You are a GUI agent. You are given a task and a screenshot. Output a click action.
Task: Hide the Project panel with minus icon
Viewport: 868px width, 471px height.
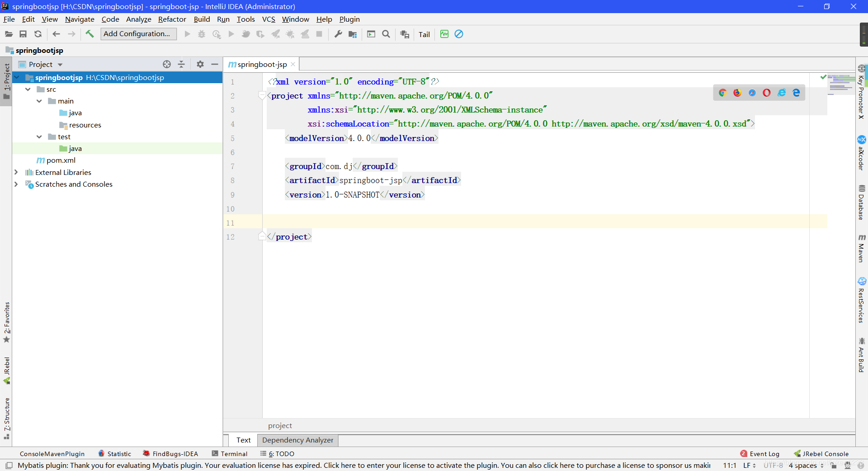(215, 64)
